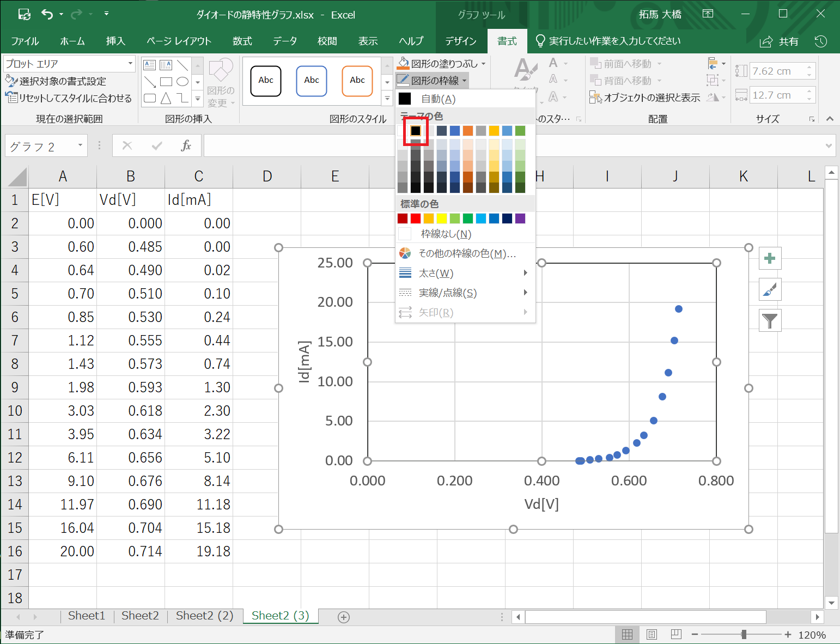Select Automatic (自動) outline color
The height and width of the screenshot is (644, 840).
click(465, 99)
